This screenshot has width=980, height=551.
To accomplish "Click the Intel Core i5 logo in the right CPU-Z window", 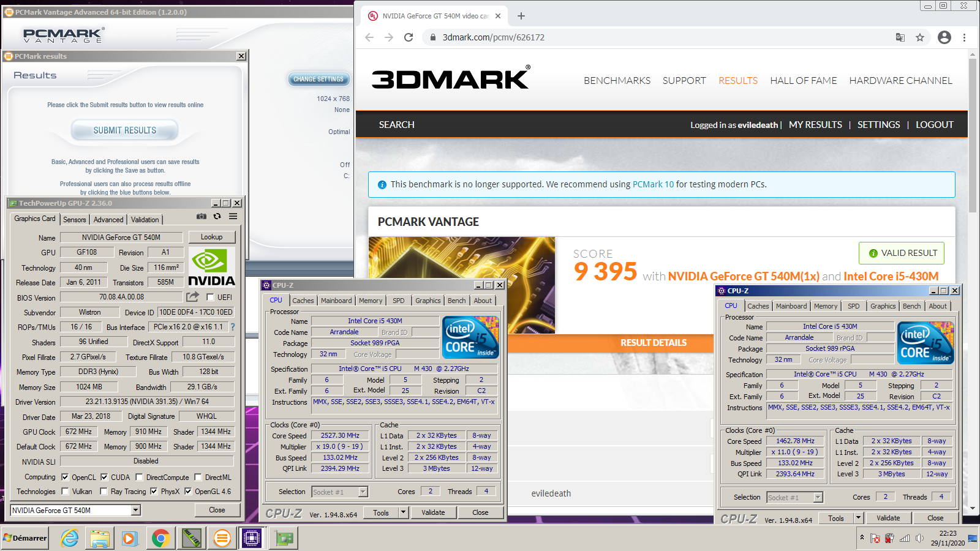I will (925, 343).
